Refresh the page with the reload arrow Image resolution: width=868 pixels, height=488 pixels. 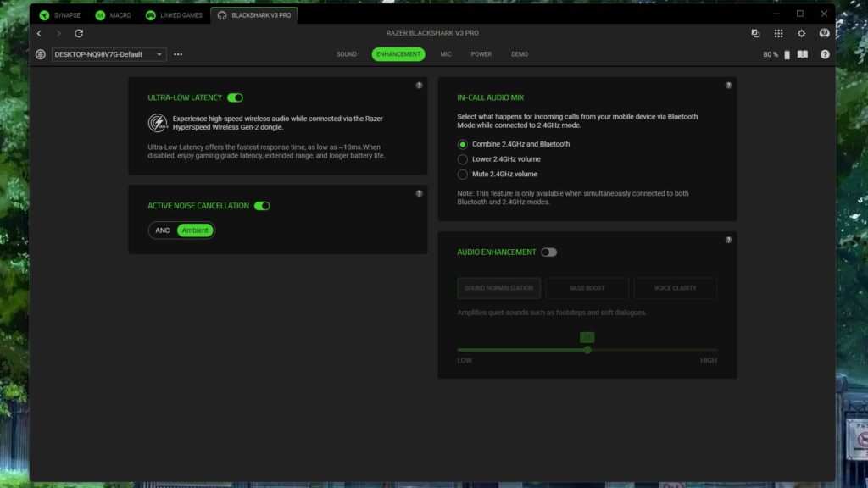tap(79, 33)
